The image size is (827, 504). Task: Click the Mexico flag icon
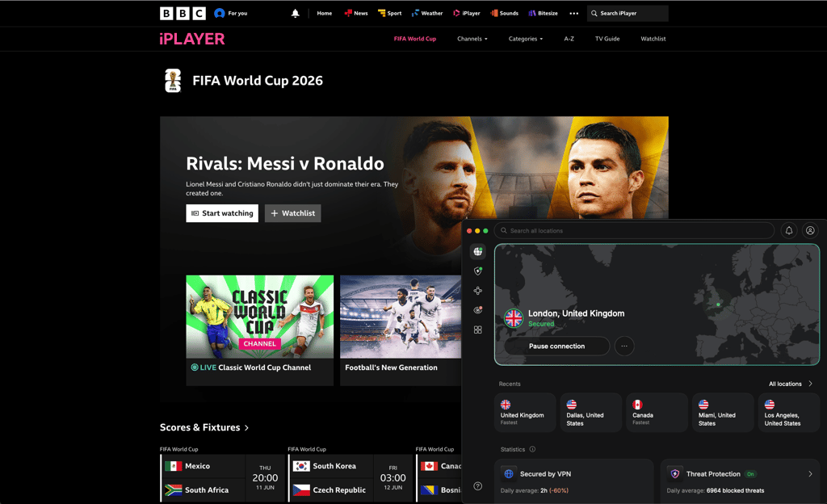[x=174, y=466]
